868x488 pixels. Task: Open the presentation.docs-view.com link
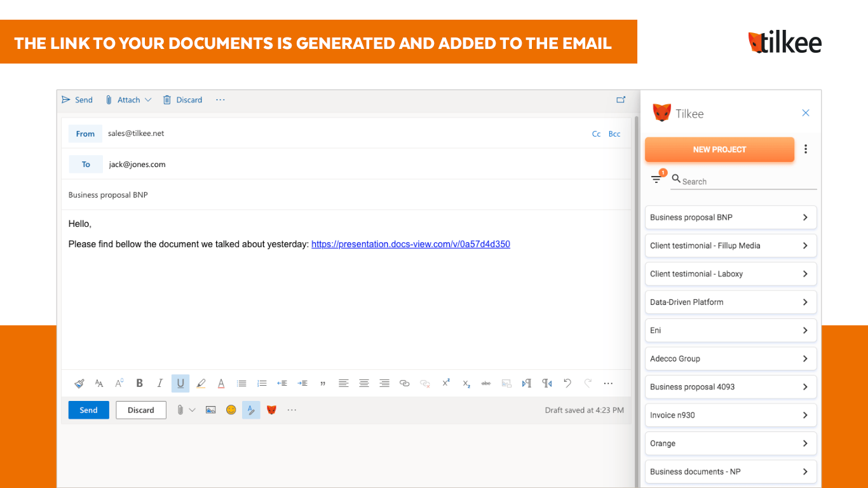(x=410, y=244)
